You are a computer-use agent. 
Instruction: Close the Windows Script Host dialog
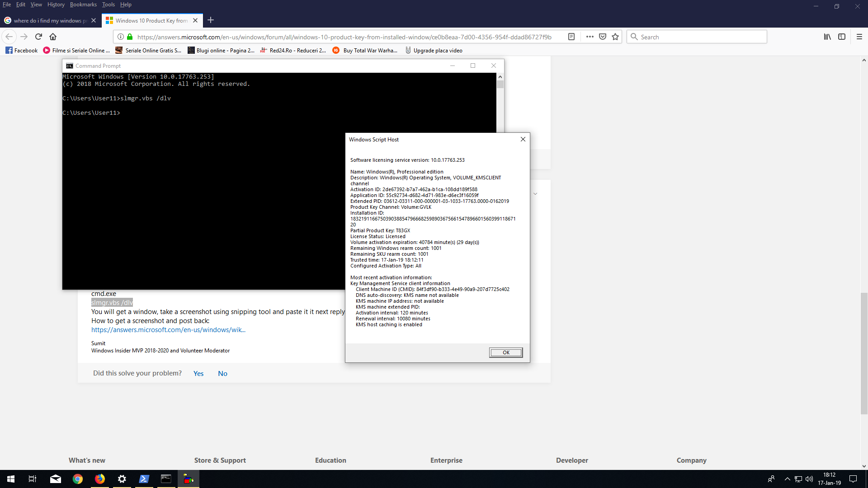(x=523, y=139)
